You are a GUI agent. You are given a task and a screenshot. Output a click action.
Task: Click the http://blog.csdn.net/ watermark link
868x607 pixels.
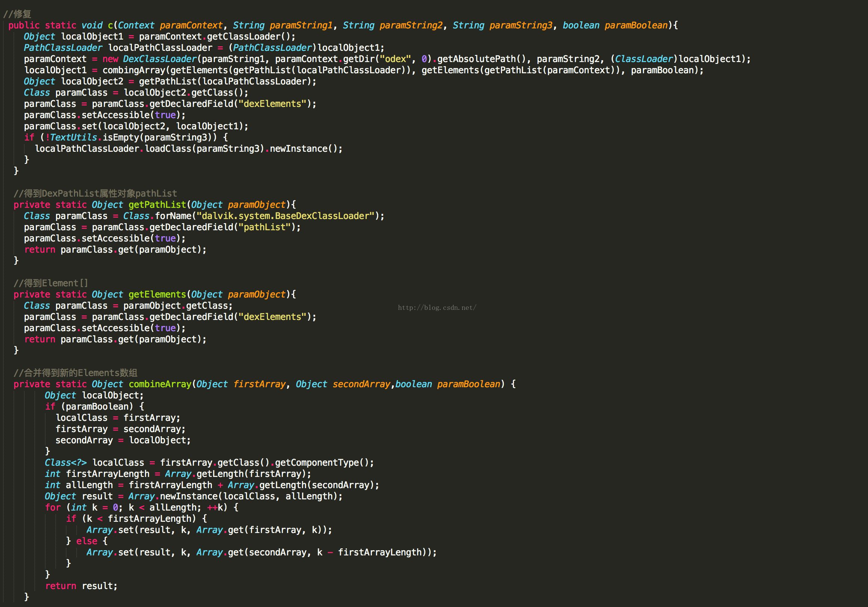(x=437, y=308)
